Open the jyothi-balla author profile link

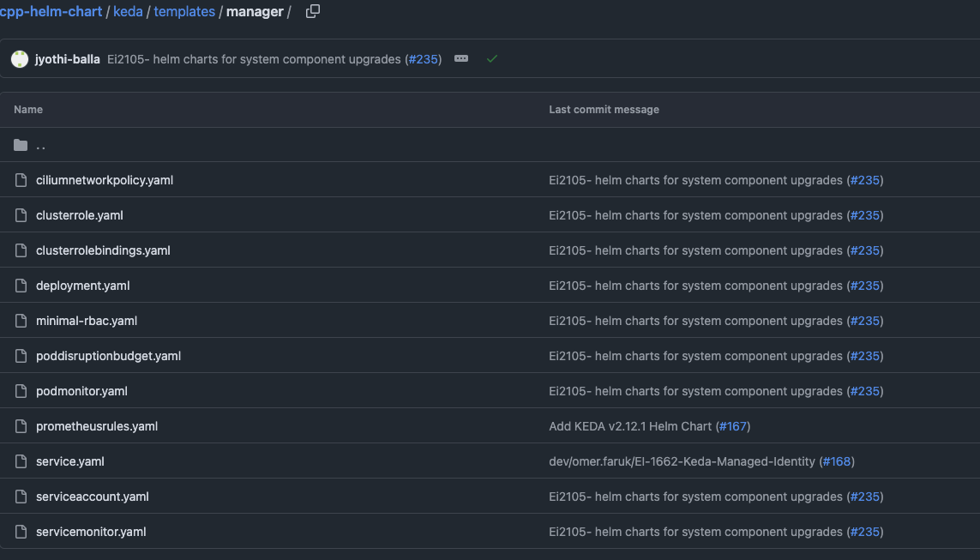pos(68,59)
